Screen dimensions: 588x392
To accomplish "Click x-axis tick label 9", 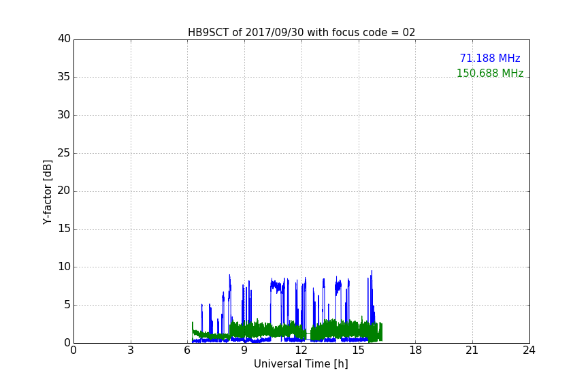I will point(244,350).
